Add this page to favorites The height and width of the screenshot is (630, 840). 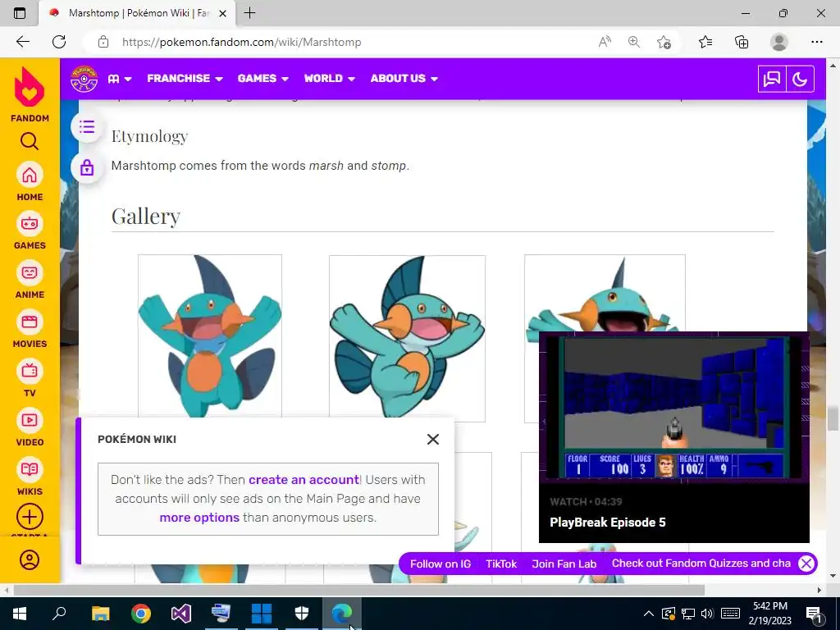click(664, 42)
